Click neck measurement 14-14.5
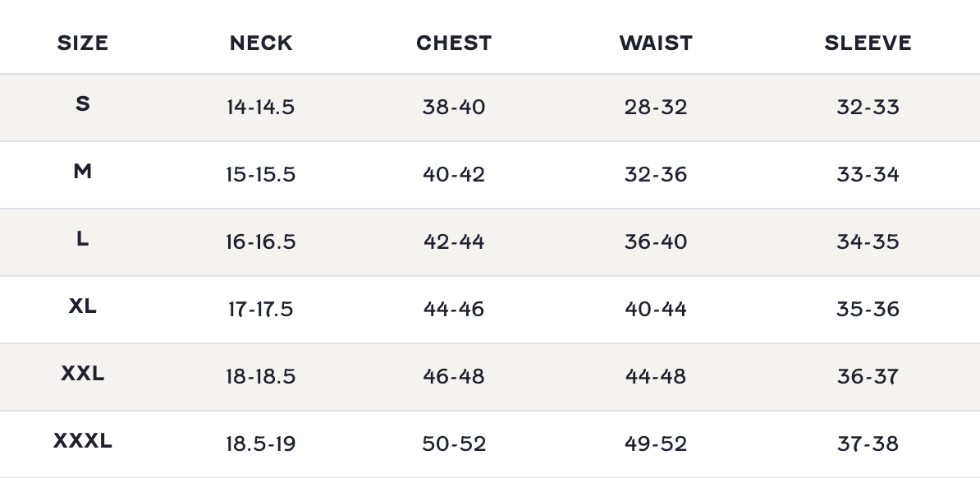Screen dimensions: 980x478 click(x=260, y=107)
